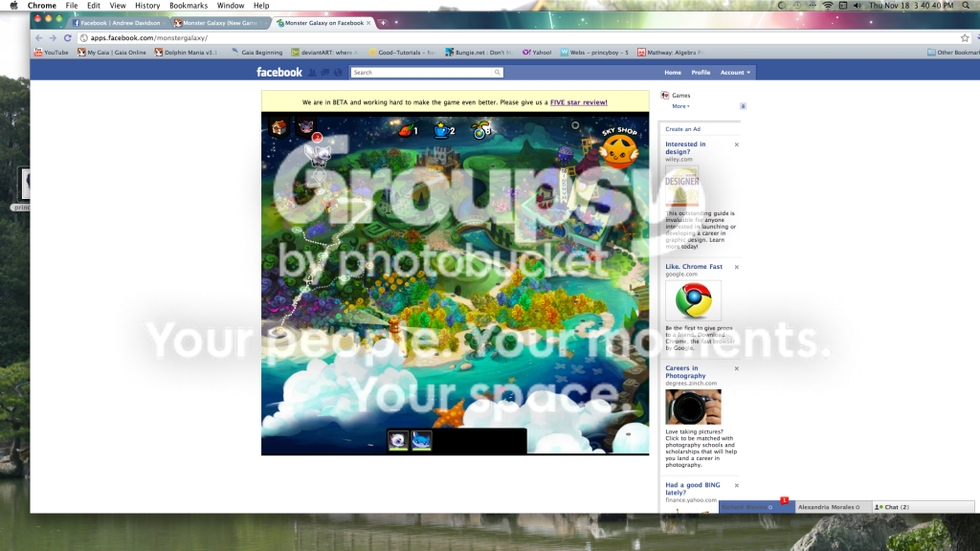Image resolution: width=980 pixels, height=551 pixels.
Task: Open the Window menu
Action: tap(231, 6)
